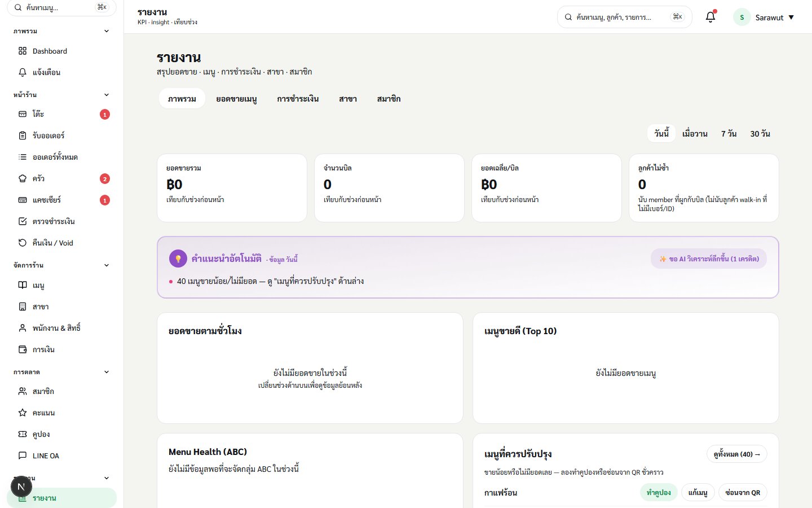Click ดูทั้งหมด (40) button

pyautogui.click(x=737, y=454)
